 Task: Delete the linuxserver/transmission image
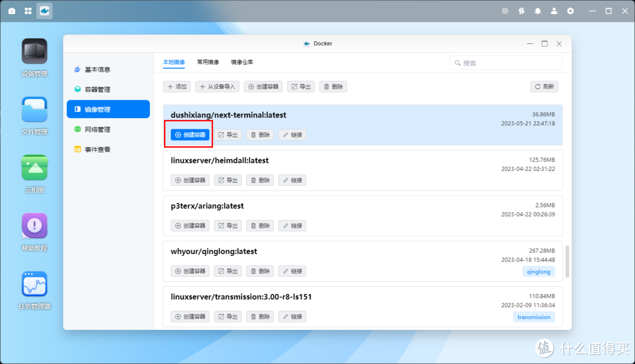tap(260, 316)
